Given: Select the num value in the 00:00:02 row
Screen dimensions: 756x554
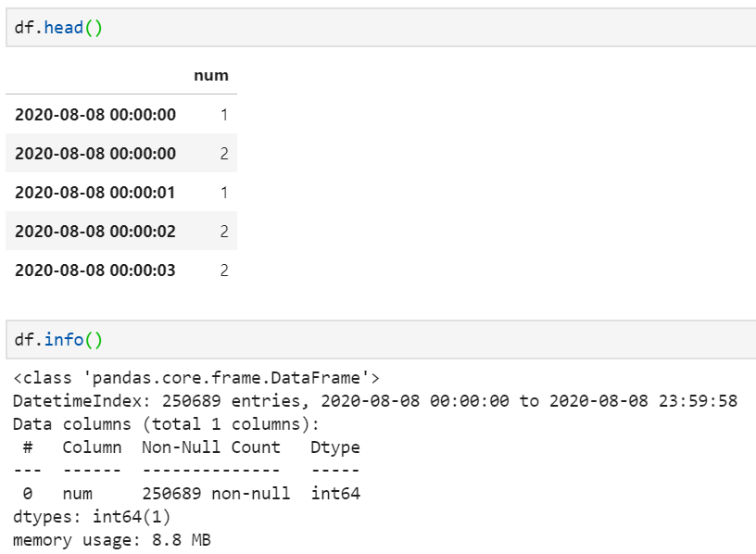Looking at the screenshot, I should click(223, 232).
